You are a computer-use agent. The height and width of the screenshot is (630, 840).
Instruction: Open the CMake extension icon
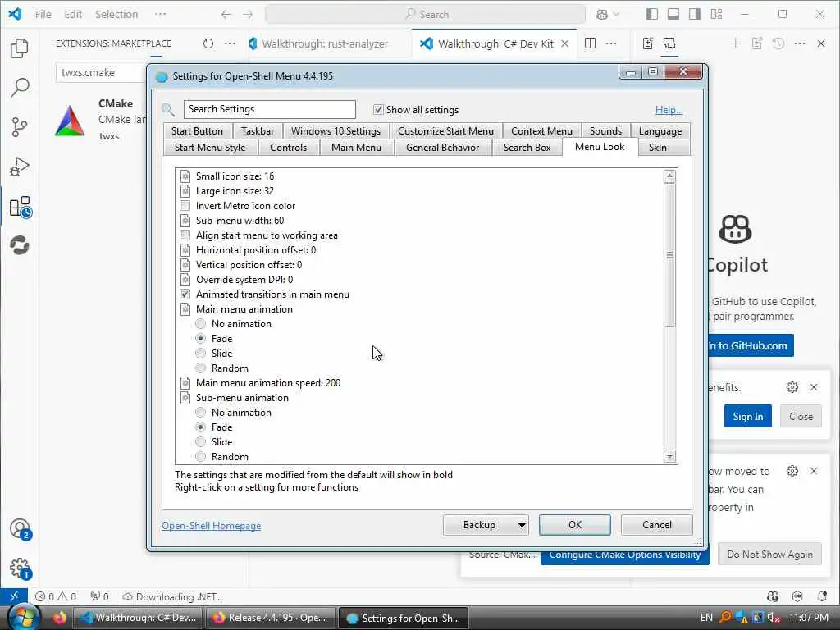coord(70,120)
